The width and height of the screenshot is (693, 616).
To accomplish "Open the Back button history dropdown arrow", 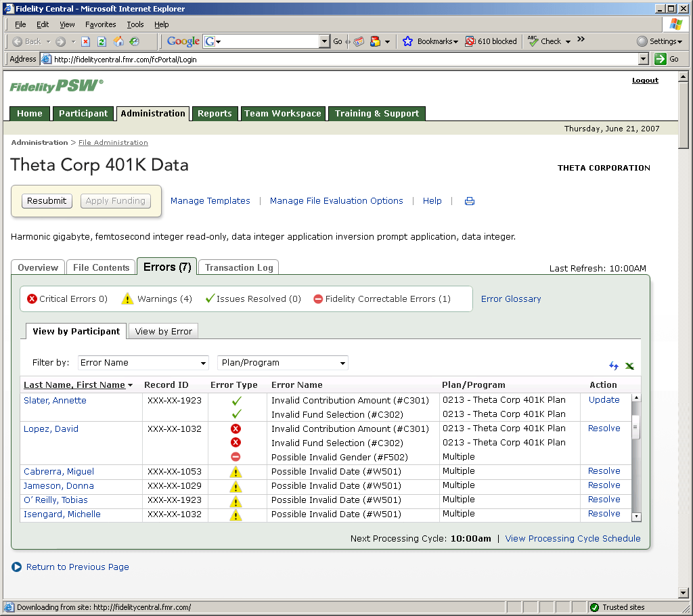I will pos(48,42).
